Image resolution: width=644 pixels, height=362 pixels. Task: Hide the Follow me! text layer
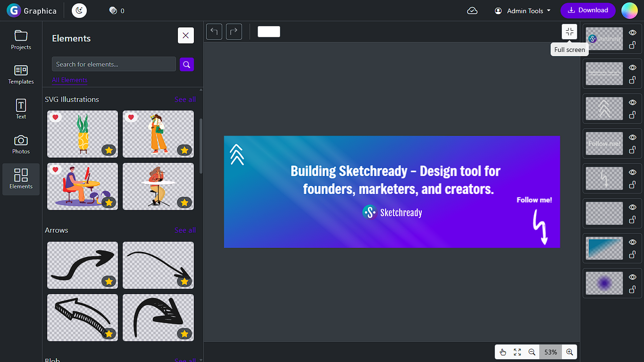[x=633, y=137]
